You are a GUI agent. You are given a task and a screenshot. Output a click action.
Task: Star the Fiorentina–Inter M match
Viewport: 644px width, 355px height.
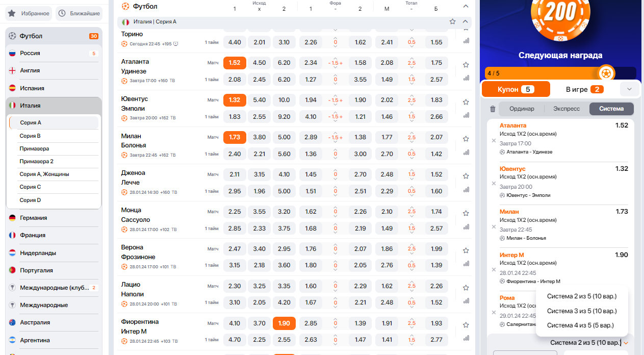(466, 325)
